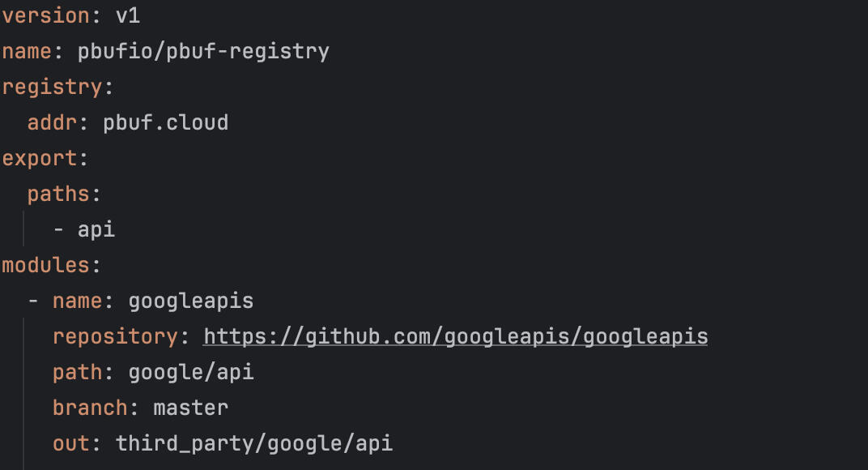Place cursor in "pbuf.cloud" value
The image size is (868, 470).
(x=165, y=122)
